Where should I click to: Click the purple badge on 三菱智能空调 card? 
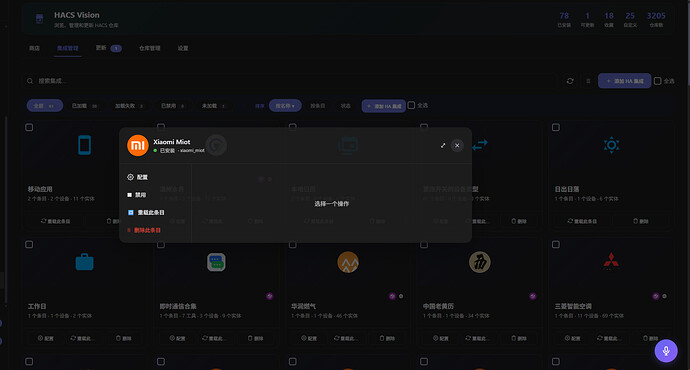[x=656, y=296]
